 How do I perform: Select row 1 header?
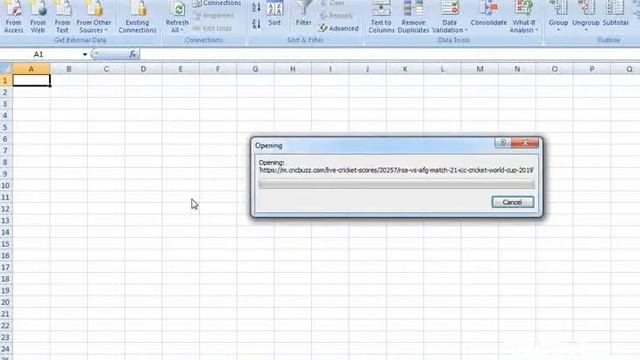pos(6,80)
